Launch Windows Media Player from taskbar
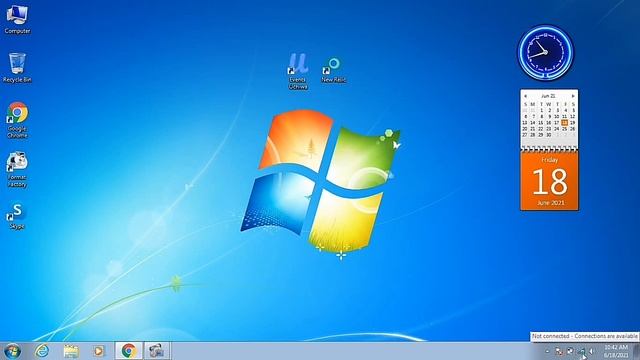Image resolution: width=640 pixels, height=360 pixels. 98,351
